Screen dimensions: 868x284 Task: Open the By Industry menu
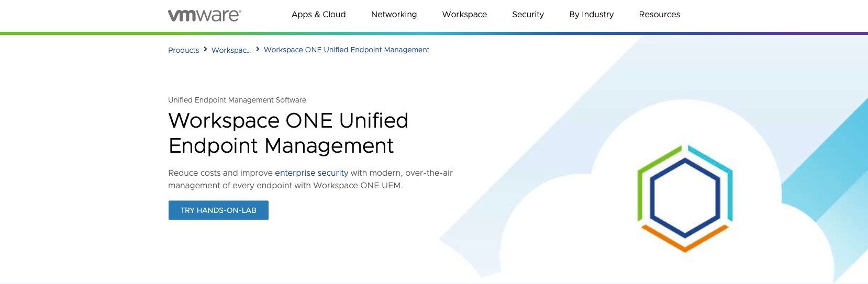pos(591,15)
